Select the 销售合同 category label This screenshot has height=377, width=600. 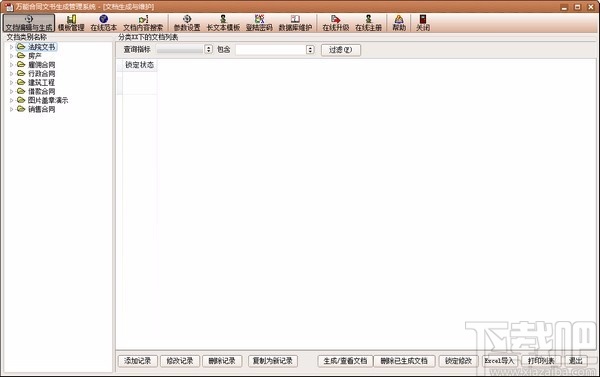[x=42, y=109]
